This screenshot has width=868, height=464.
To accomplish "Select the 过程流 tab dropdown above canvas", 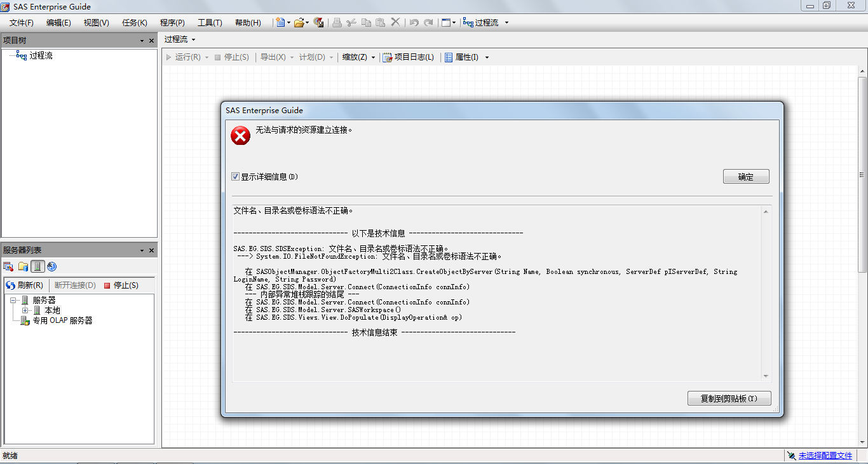I will click(180, 39).
